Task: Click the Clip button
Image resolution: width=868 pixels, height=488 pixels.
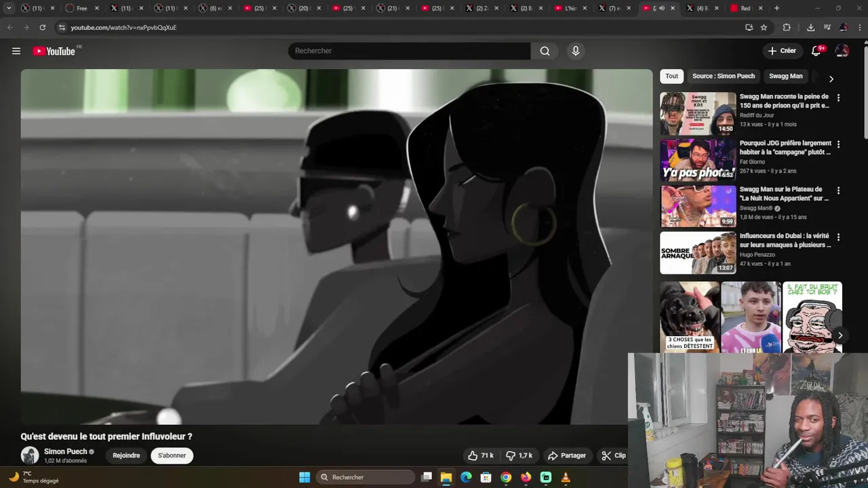Action: pos(614,455)
